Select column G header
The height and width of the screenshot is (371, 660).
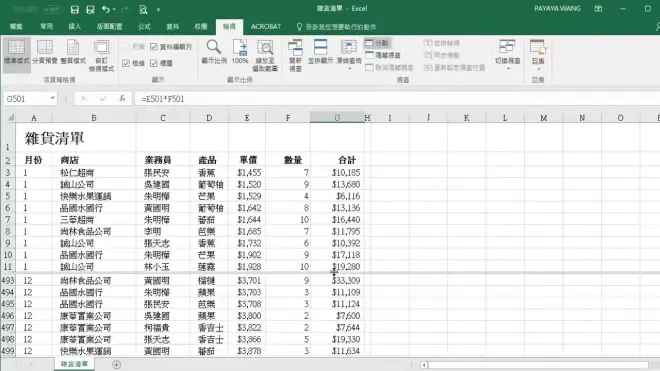tap(337, 118)
